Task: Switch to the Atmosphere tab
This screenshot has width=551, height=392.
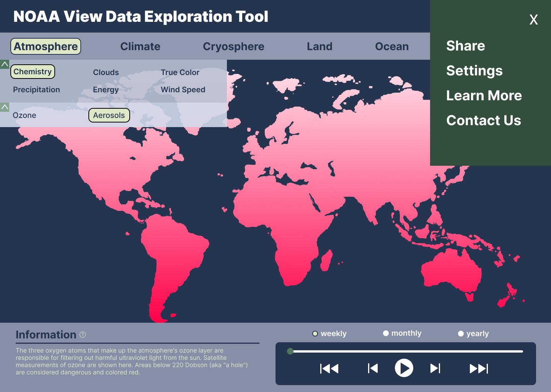Action: (x=46, y=46)
